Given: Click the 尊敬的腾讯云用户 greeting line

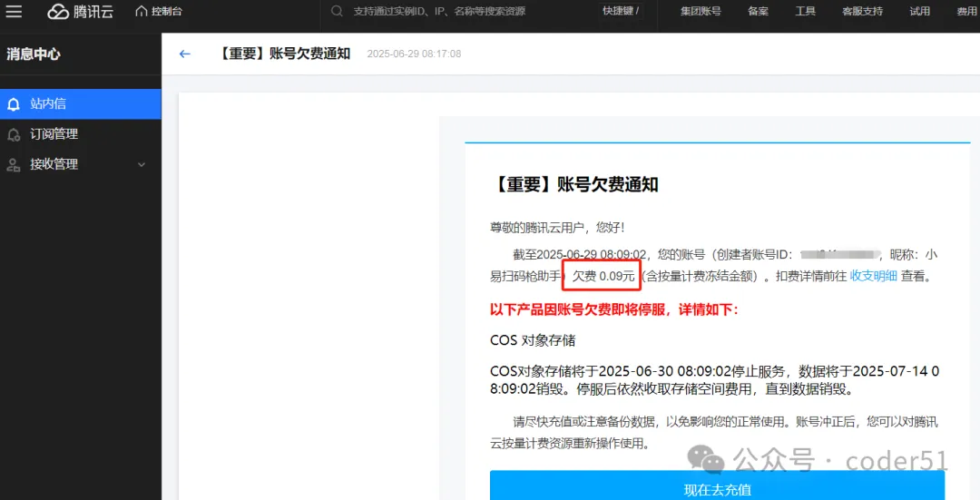Looking at the screenshot, I should point(557,228).
